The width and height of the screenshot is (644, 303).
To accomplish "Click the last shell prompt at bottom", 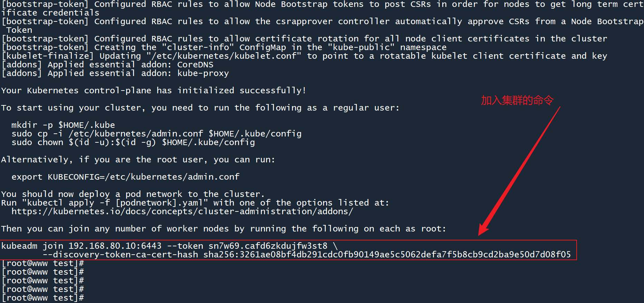I will click(x=43, y=298).
